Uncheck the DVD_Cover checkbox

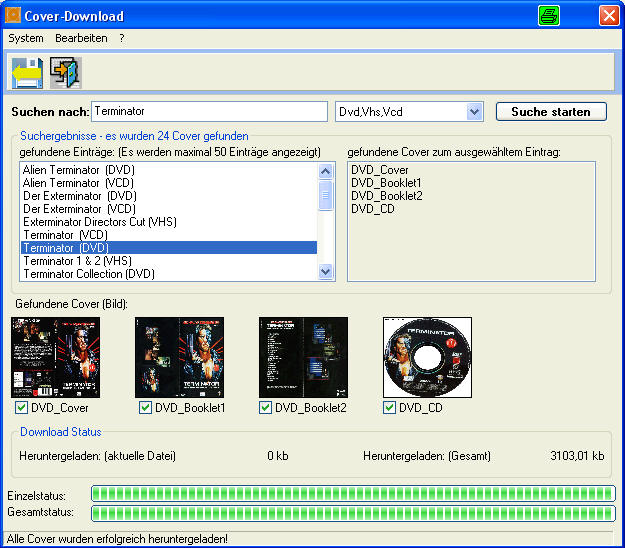pyautogui.click(x=21, y=408)
